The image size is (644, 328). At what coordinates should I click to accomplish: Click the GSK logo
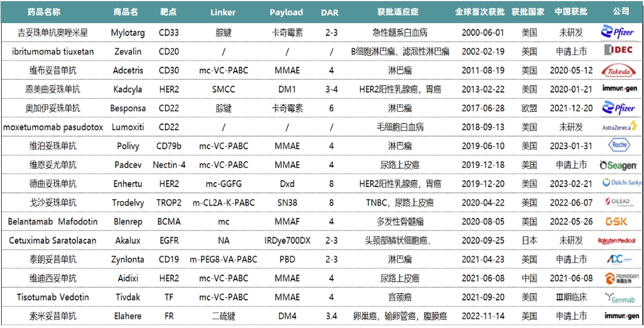pyautogui.click(x=616, y=221)
